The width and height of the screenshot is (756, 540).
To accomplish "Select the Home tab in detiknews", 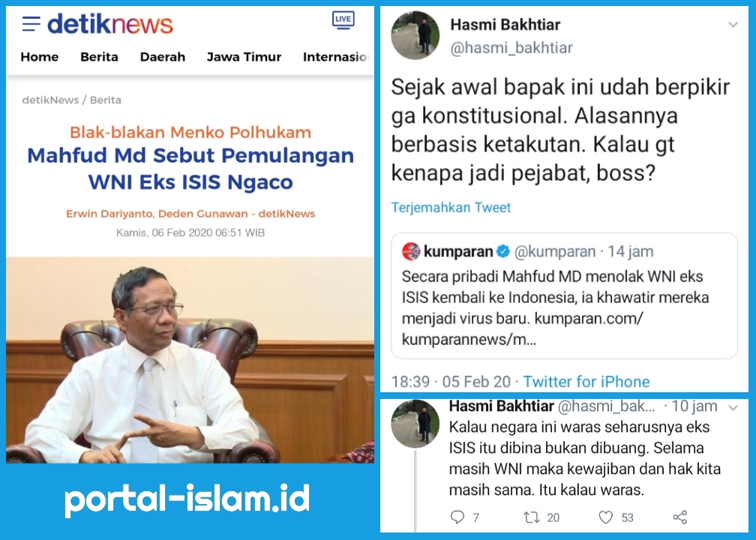I will pyautogui.click(x=40, y=57).
